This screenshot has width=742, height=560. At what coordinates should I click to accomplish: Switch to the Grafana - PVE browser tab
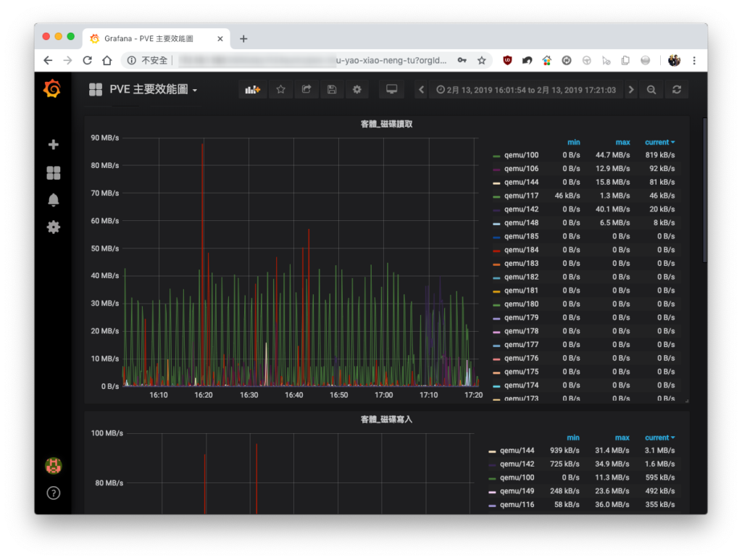pos(157,39)
